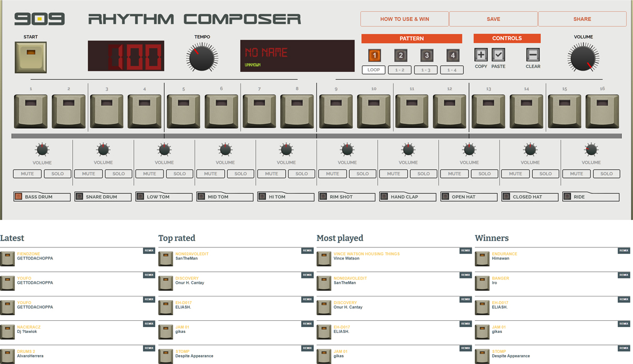The height and width of the screenshot is (364, 633).
Task: Click the COPY pattern icon
Action: pyautogui.click(x=481, y=54)
